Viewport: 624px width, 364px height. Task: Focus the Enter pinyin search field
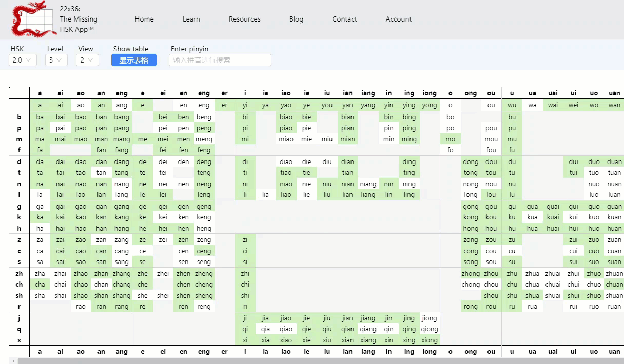pos(220,60)
